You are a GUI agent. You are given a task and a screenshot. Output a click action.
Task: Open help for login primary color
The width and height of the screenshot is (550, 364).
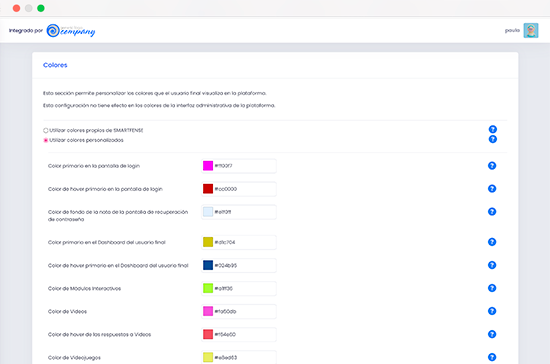(492, 166)
